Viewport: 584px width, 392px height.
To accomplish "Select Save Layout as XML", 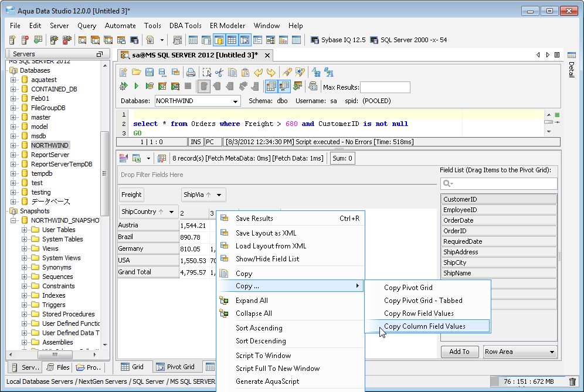I will [x=266, y=233].
